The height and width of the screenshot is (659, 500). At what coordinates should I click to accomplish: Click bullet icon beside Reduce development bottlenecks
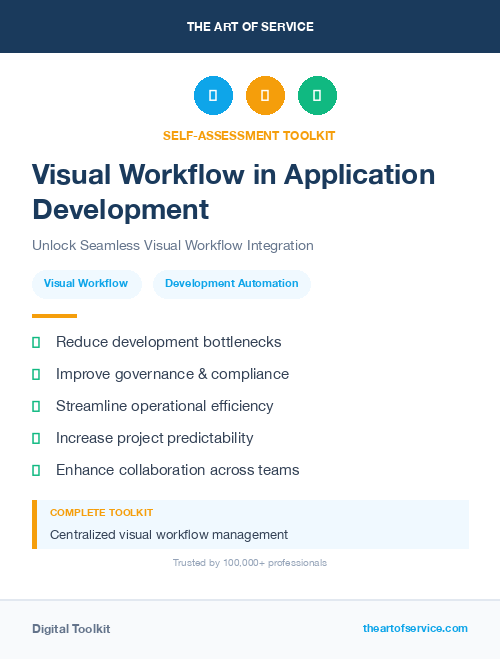[36, 343]
